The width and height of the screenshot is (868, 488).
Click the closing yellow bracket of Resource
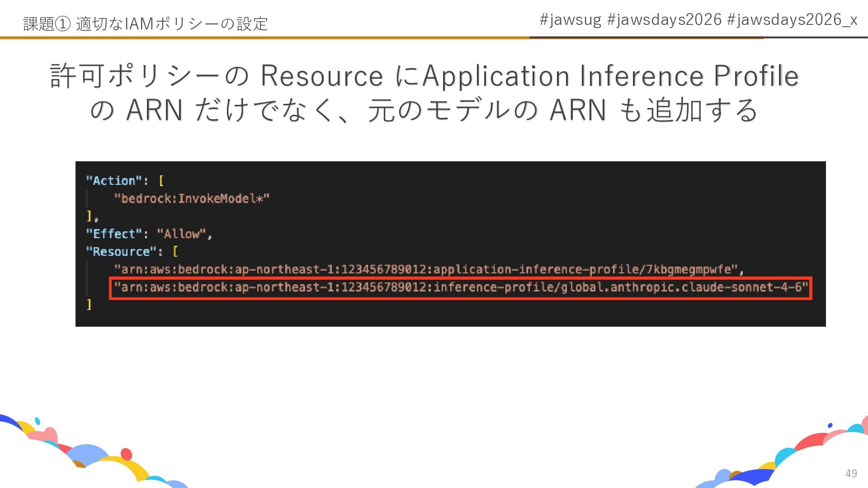[x=89, y=305]
